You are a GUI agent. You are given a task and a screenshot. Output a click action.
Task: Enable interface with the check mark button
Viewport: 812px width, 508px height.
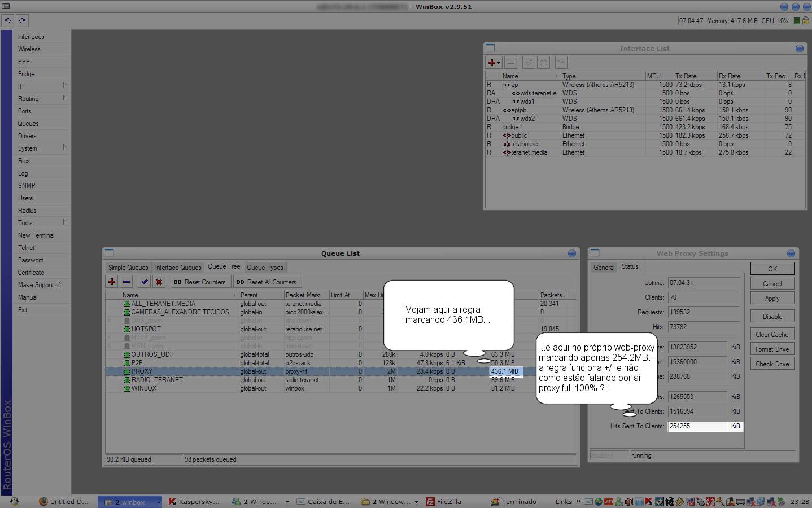(529, 63)
